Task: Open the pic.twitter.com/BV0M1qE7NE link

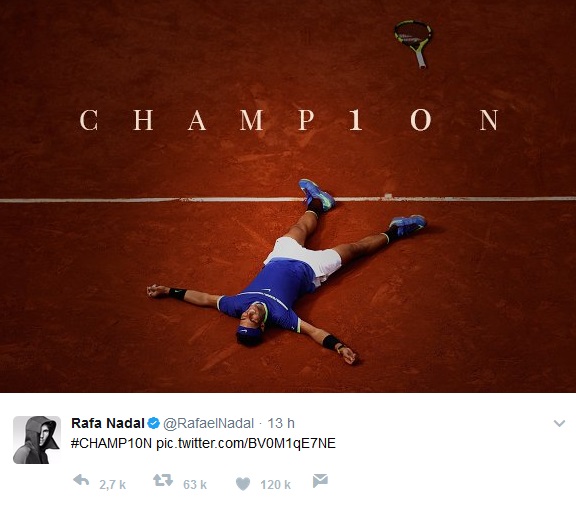Action: [246, 443]
